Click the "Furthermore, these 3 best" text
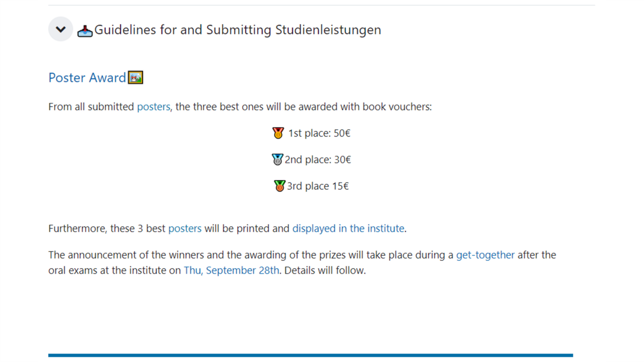The image size is (644, 362). point(107,228)
